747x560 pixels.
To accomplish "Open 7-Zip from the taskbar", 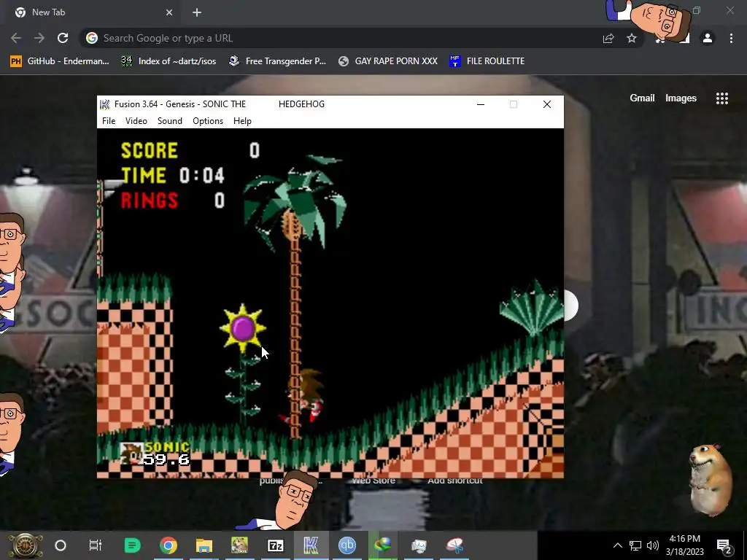I will click(275, 545).
